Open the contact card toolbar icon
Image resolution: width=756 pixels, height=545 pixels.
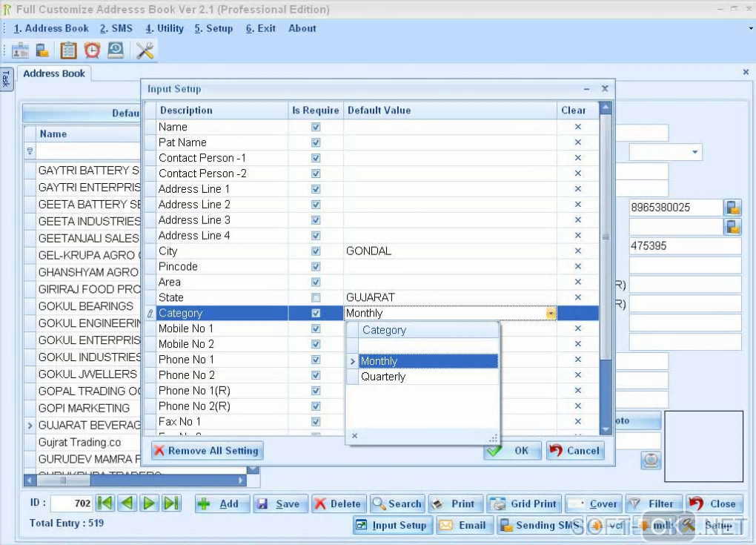20,50
